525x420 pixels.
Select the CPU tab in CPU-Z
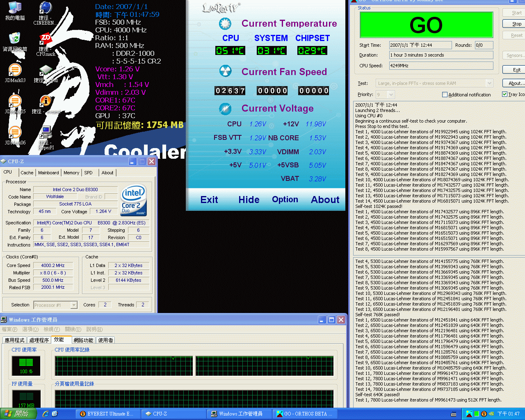click(x=8, y=172)
